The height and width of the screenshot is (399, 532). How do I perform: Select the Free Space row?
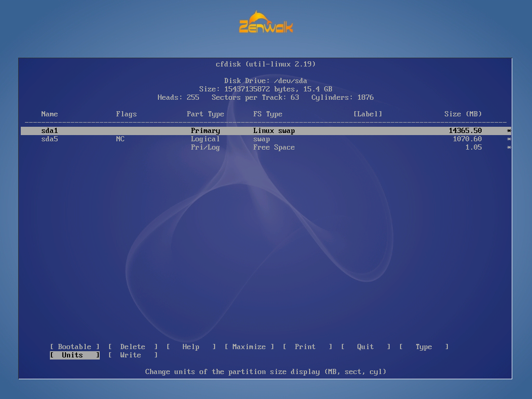click(274, 148)
